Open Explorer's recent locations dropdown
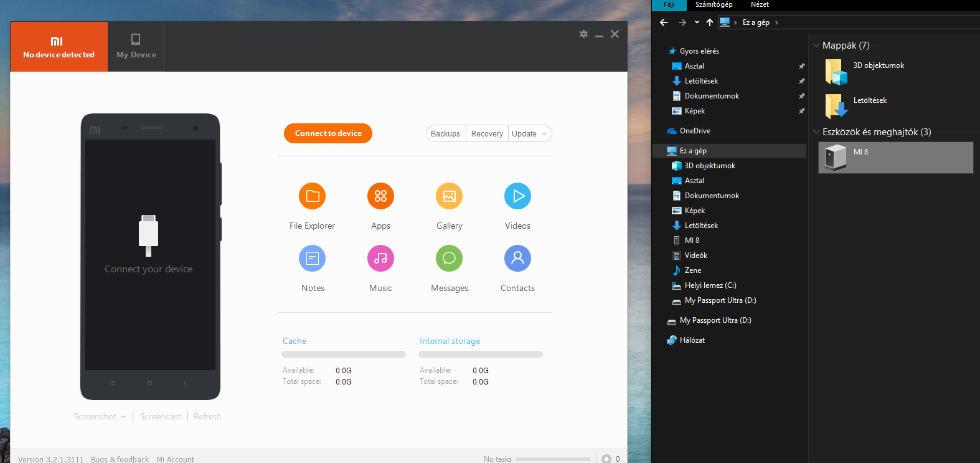This screenshot has width=980, height=463. (697, 22)
